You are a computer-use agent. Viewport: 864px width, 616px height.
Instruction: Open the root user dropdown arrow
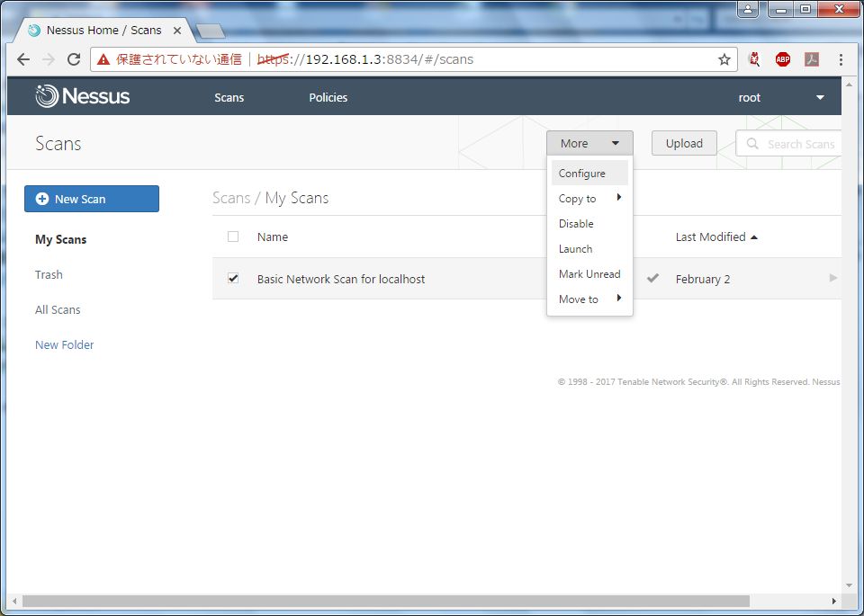click(x=820, y=97)
